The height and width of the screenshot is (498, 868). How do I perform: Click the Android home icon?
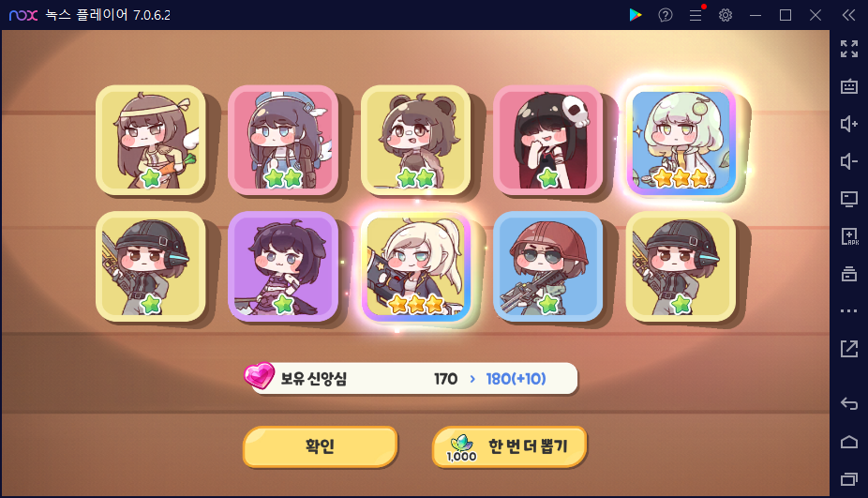coord(848,442)
